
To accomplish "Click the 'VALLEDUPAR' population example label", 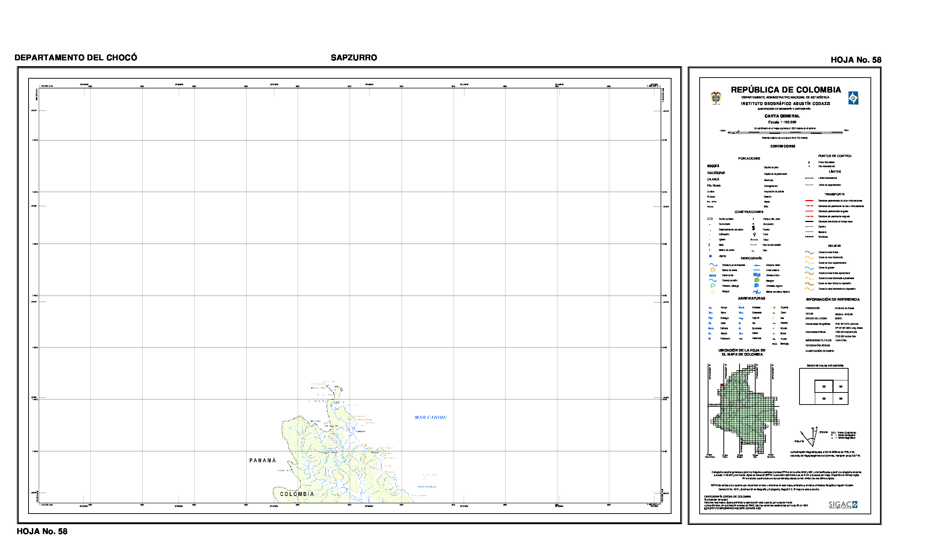I will 716,173.
